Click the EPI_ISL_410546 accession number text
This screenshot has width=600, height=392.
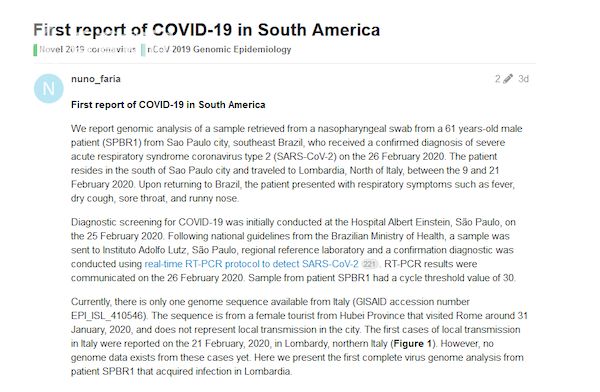pyautogui.click(x=108, y=316)
